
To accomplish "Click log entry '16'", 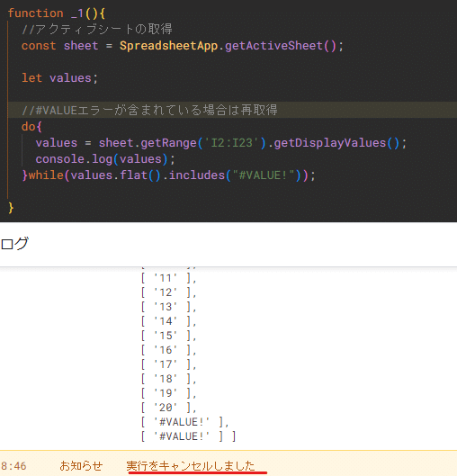I will point(168,350).
